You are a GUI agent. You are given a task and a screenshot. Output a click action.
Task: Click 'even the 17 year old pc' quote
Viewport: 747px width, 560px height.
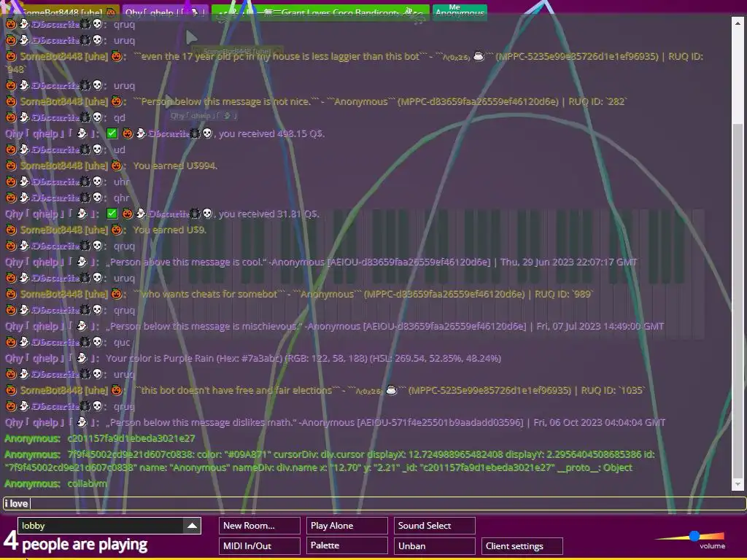[x=280, y=56]
